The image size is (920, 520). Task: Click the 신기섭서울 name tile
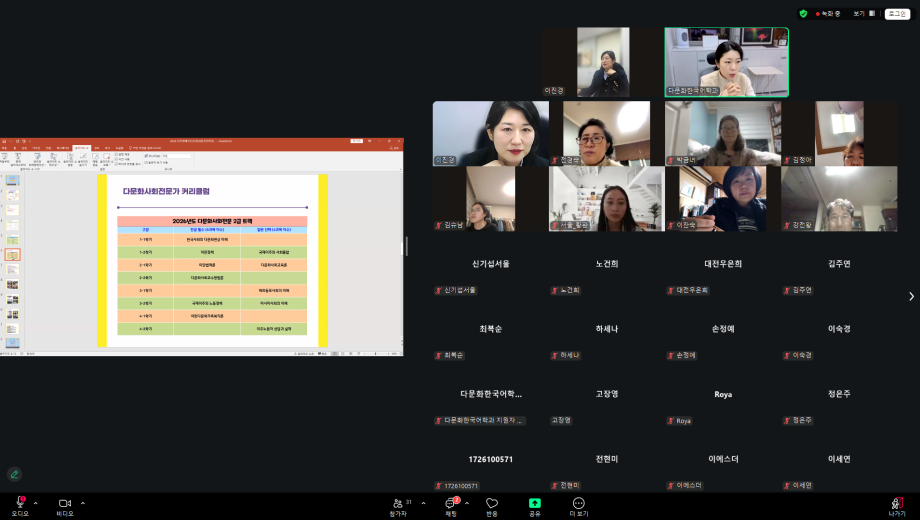[x=491, y=264]
